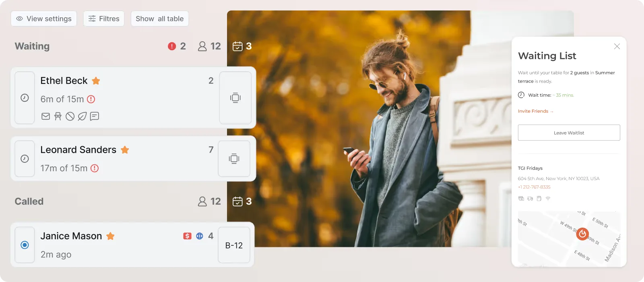Call the +1 212-767-8335 phone link
This screenshot has width=644, height=282.
[x=534, y=187]
